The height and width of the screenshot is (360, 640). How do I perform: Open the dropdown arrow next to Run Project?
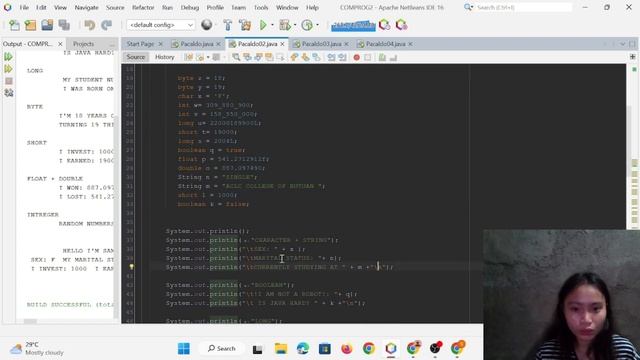coord(272,25)
